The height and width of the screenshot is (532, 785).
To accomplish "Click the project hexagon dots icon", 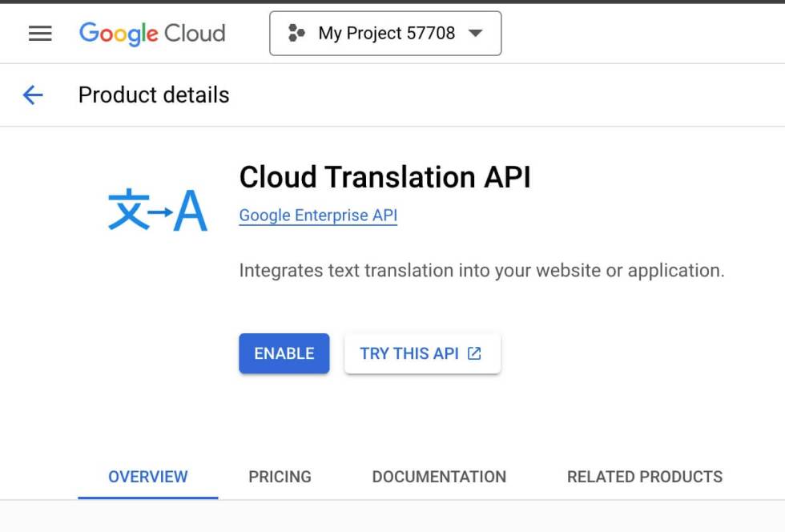I will [296, 34].
